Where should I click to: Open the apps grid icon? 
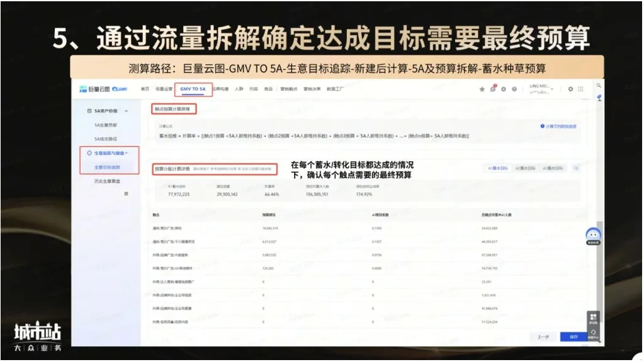[x=580, y=89]
